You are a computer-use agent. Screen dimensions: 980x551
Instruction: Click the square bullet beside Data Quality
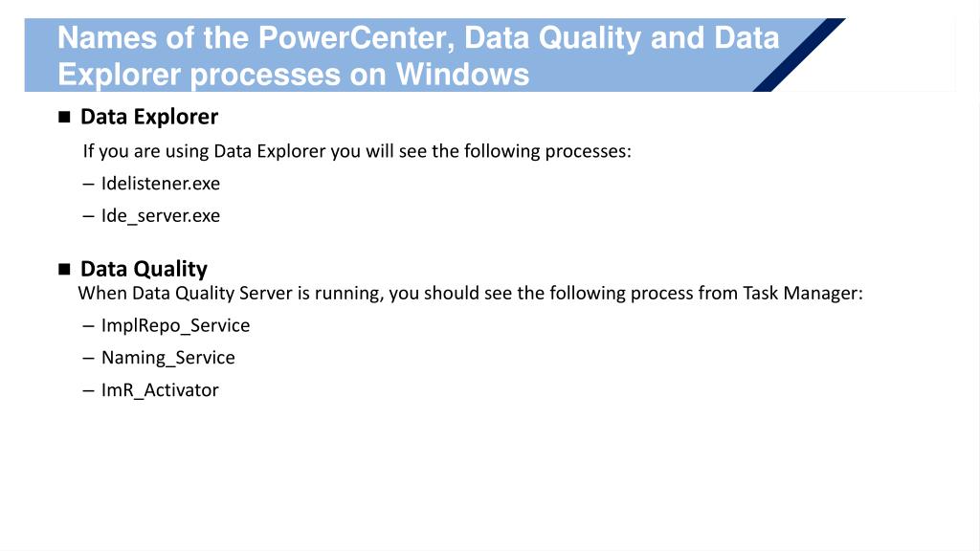pyautogui.click(x=64, y=269)
